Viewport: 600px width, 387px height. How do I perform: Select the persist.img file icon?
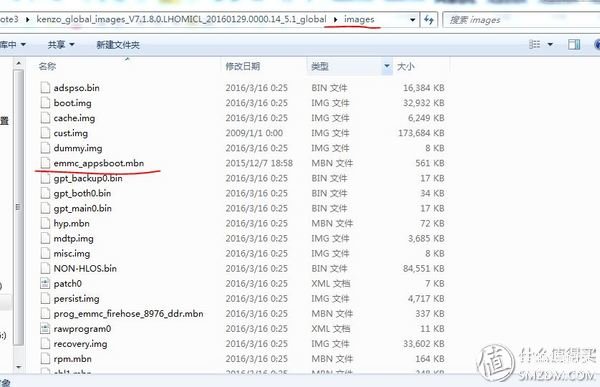point(45,299)
